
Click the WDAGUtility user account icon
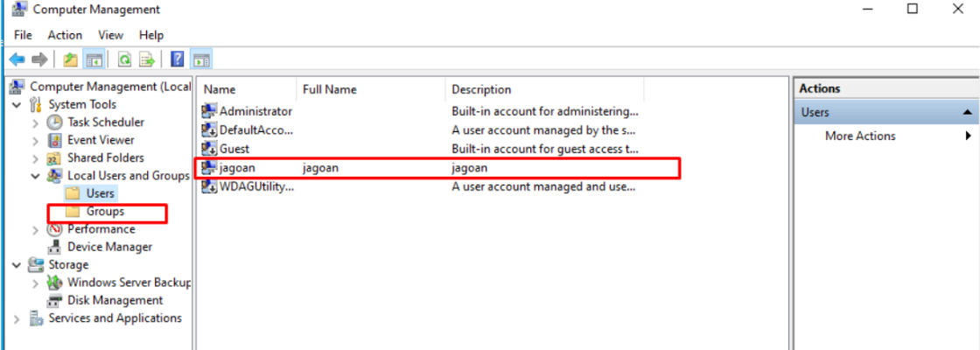(x=209, y=187)
